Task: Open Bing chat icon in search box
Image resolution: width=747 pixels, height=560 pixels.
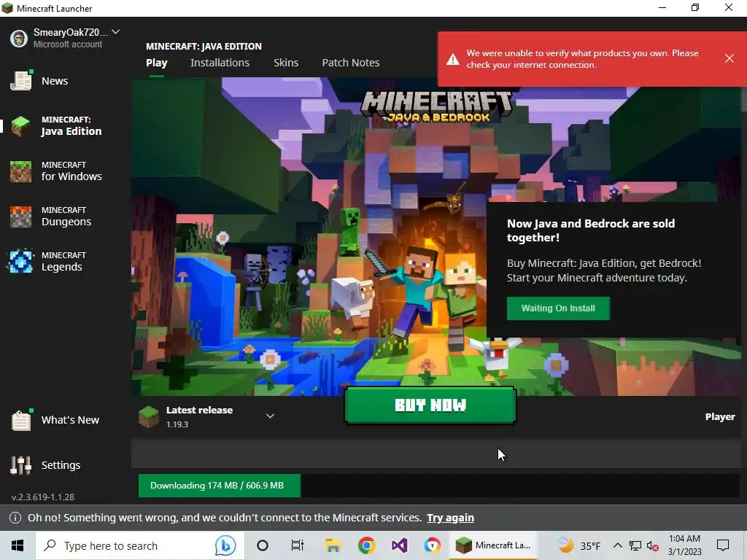Action: (225, 545)
